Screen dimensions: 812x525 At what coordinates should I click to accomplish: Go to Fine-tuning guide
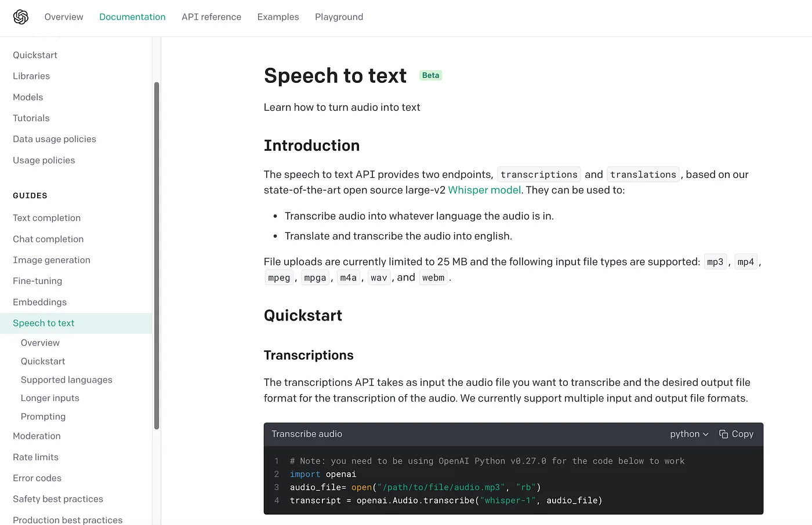37,281
